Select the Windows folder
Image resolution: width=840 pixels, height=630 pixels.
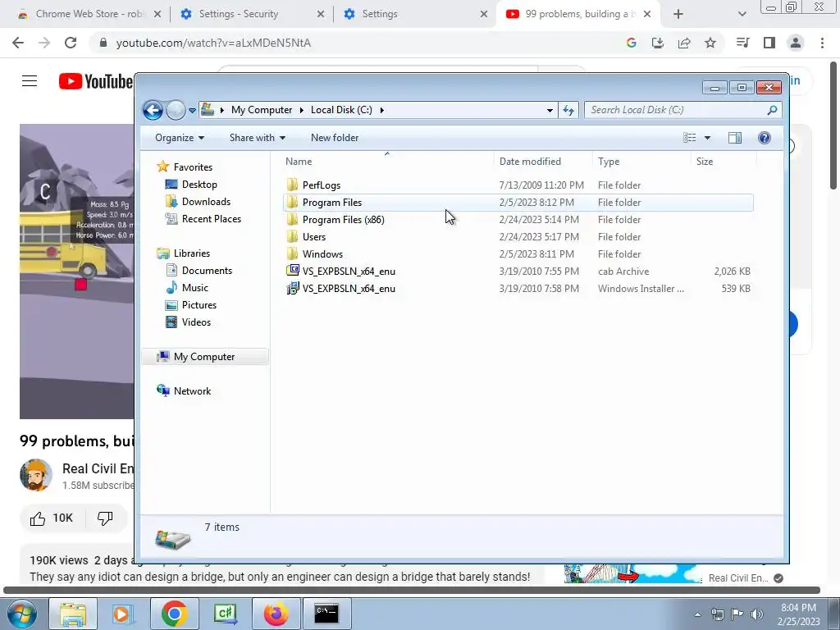click(x=518, y=254)
